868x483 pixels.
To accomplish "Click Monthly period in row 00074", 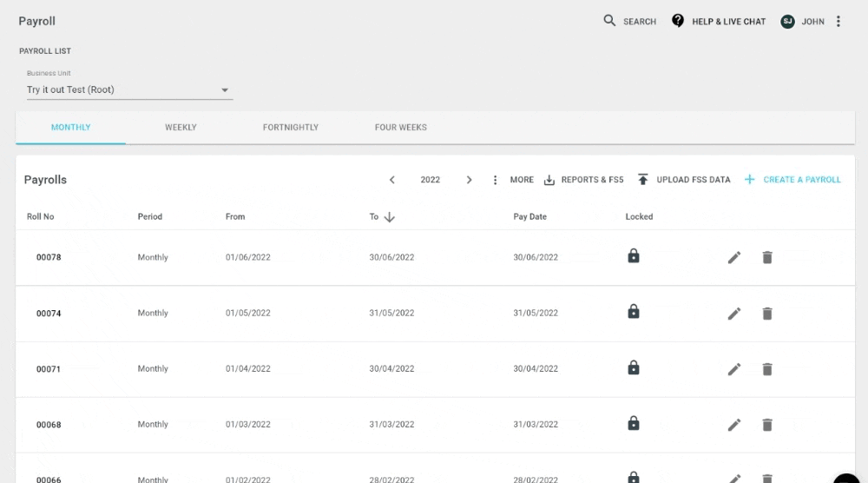I will [153, 313].
